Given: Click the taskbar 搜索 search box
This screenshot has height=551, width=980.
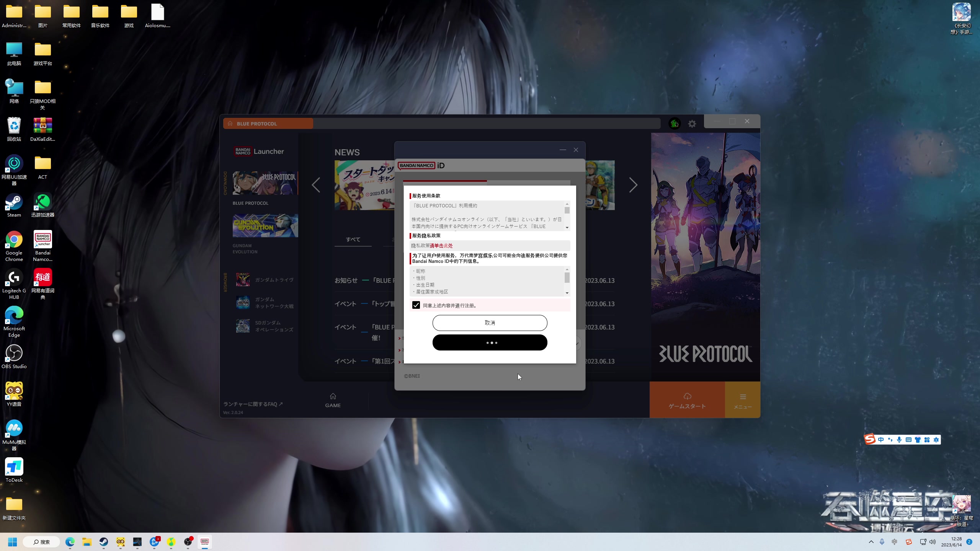Looking at the screenshot, I should tap(41, 542).
